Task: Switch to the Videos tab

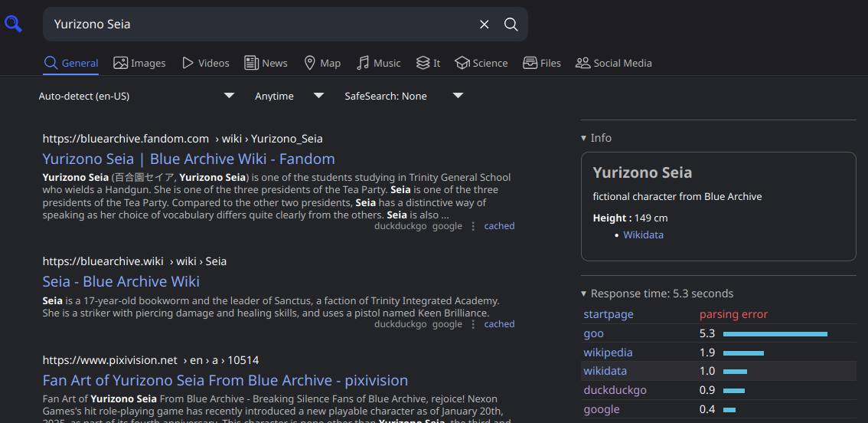Action: (205, 63)
